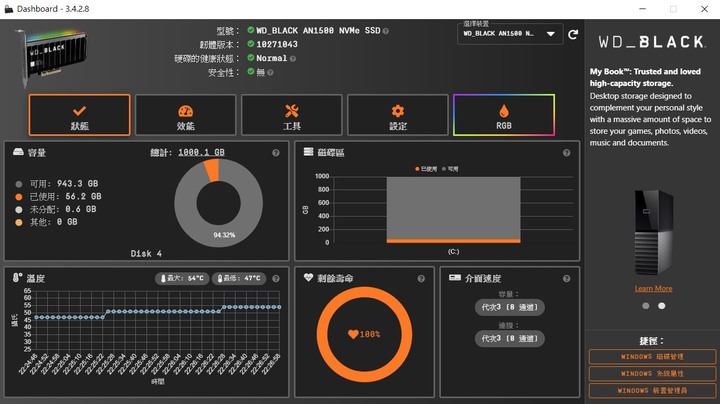Click the 其他 0 GB legend entry
The image size is (720, 404).
coord(46,222)
